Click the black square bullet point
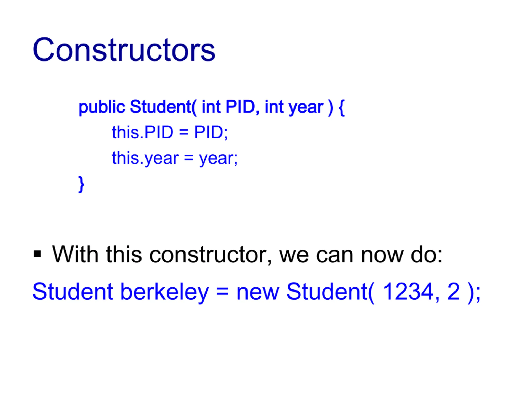This screenshot has height=399, width=532. click(x=37, y=254)
